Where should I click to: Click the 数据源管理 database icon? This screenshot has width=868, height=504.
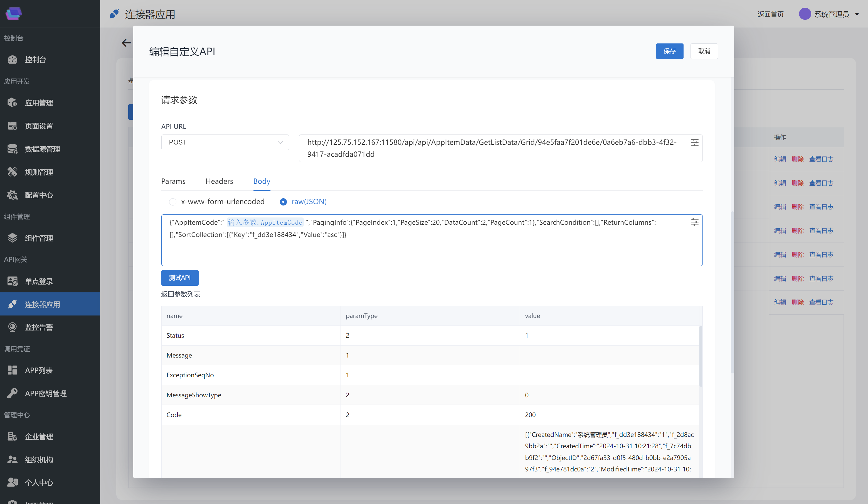coord(13,149)
